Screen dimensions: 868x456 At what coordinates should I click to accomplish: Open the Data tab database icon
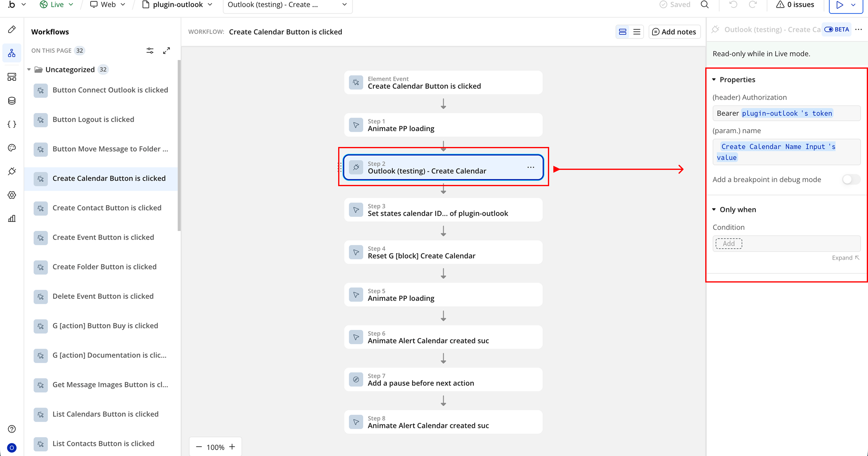pyautogui.click(x=12, y=101)
